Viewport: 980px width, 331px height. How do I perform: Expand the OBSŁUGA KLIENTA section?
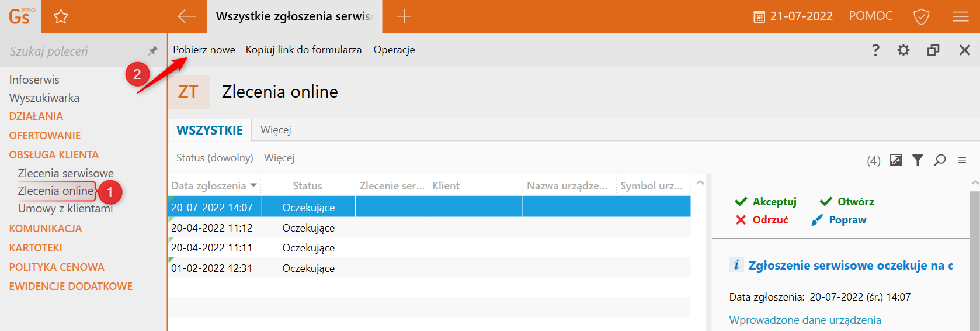tap(54, 155)
